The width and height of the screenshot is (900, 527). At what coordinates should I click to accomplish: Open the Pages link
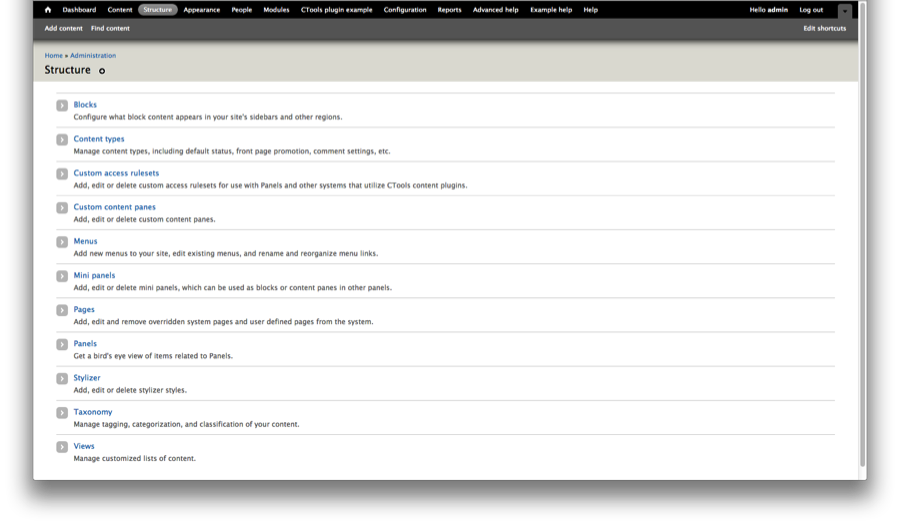[84, 309]
